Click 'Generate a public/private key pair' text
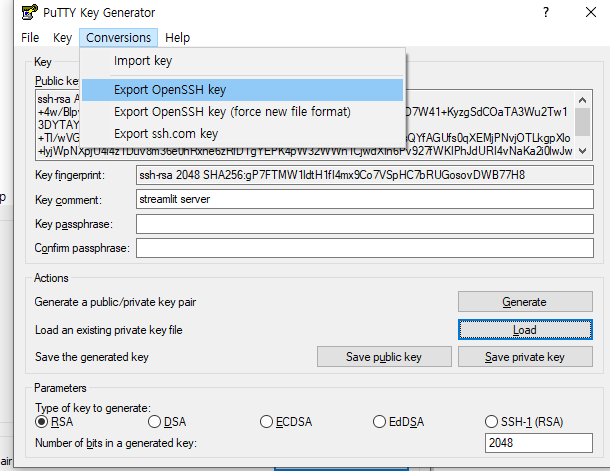Viewport: 610px width, 471px height. (115, 302)
